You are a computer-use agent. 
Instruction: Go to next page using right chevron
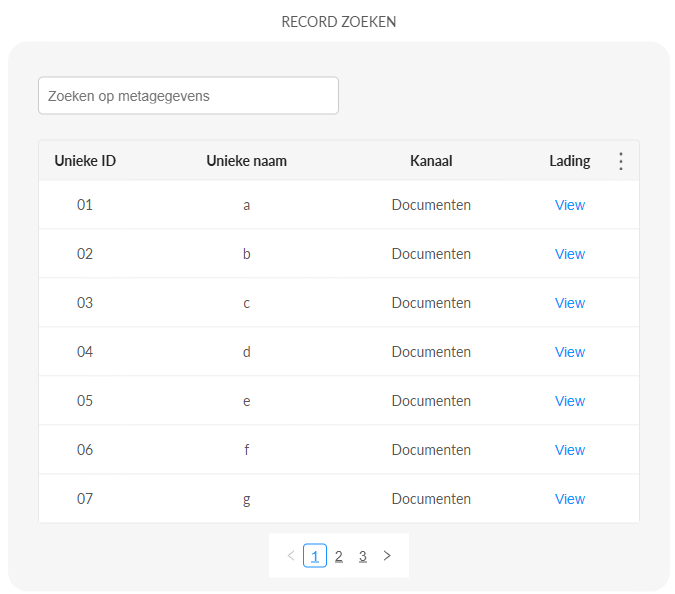click(387, 556)
